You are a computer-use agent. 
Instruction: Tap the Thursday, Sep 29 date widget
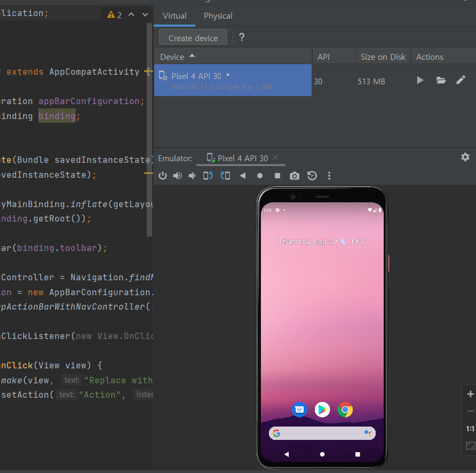307,241
